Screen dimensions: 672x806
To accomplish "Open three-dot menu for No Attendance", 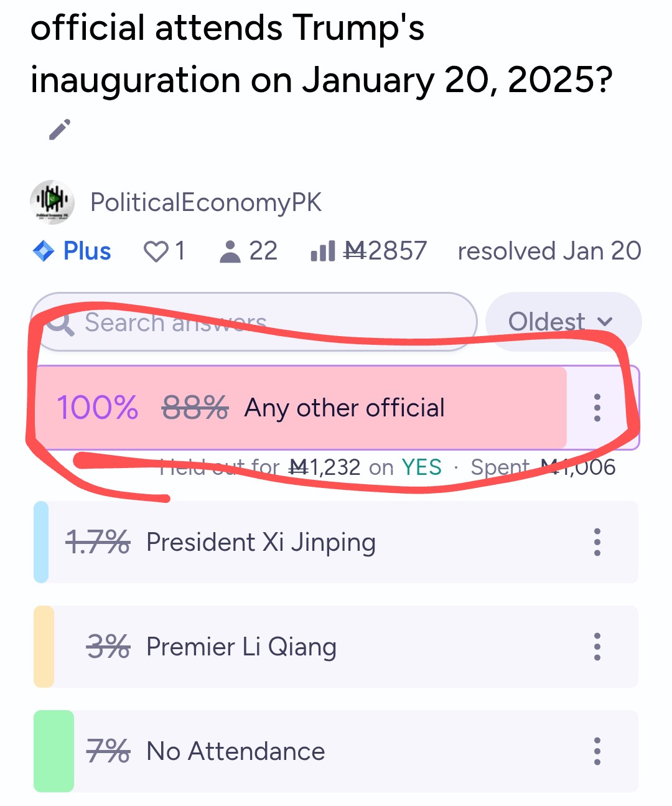I will (x=597, y=751).
